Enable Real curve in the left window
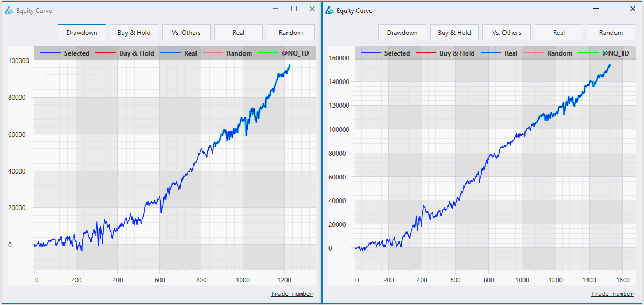The height and width of the screenshot is (305, 644). coord(239,33)
